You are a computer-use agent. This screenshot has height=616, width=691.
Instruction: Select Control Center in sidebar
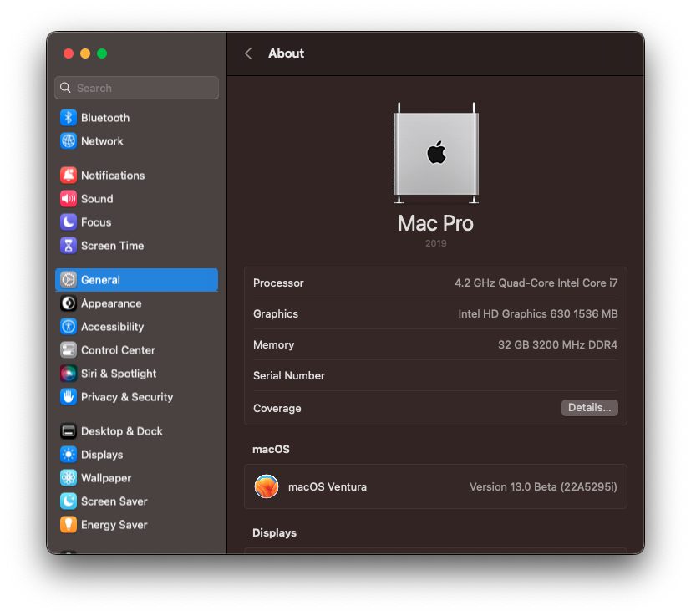click(137, 350)
